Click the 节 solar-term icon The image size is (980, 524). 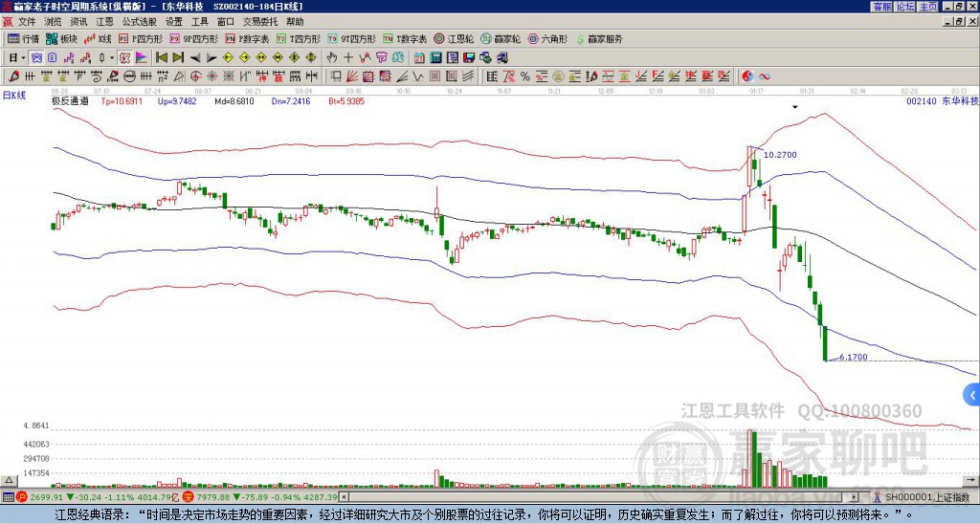pyautogui.click(x=381, y=58)
